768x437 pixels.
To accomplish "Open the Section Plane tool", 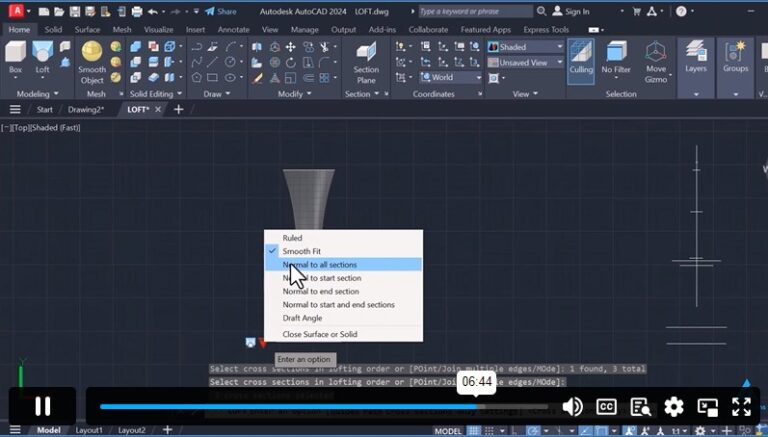I will click(366, 63).
